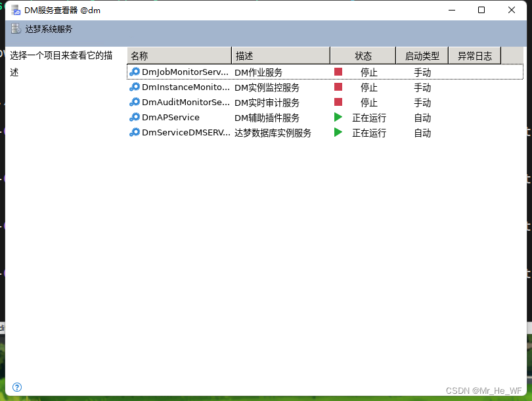Click 正在运行 status text of DmServiceDMSERV... row
The image size is (532, 401).
pyautogui.click(x=369, y=133)
